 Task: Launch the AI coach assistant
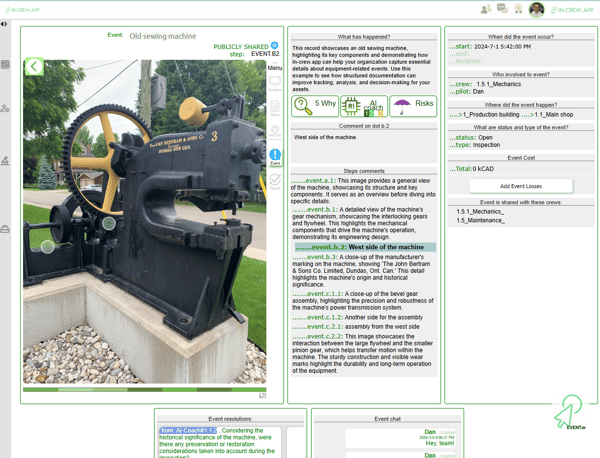click(363, 104)
